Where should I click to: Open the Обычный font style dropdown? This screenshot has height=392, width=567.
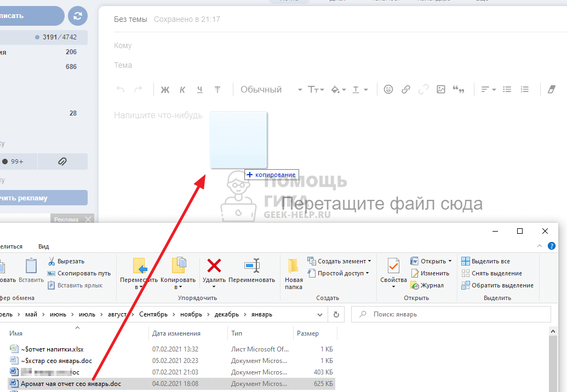[271, 90]
